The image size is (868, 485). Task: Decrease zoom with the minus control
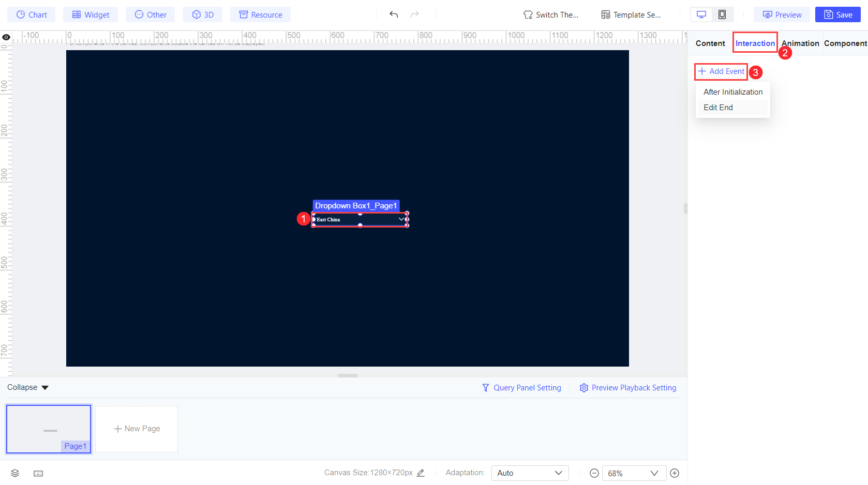point(593,473)
